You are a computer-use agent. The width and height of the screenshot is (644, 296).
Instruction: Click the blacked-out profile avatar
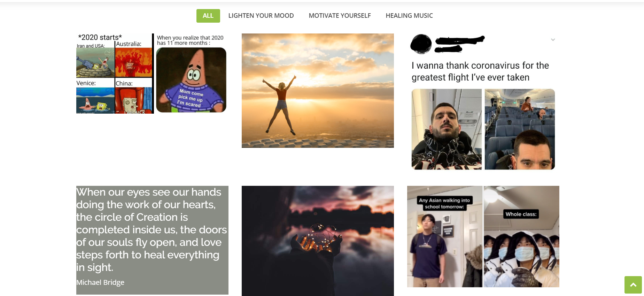[421, 44]
